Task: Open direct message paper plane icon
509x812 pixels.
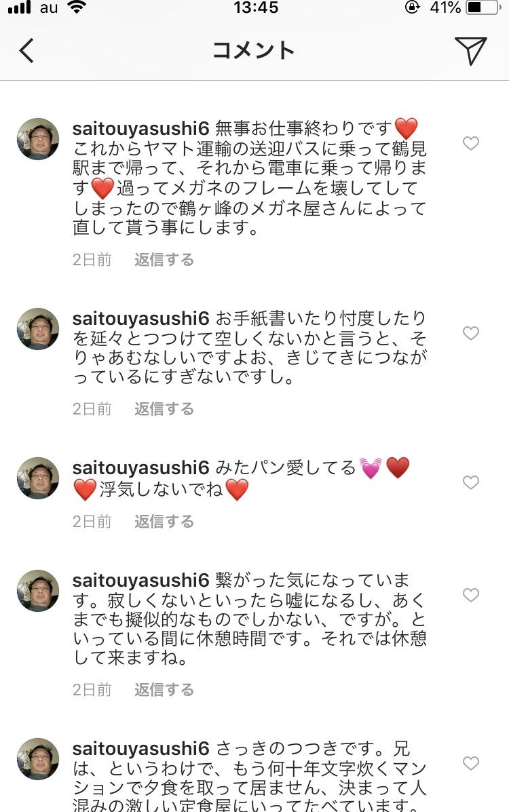Action: pos(470,51)
